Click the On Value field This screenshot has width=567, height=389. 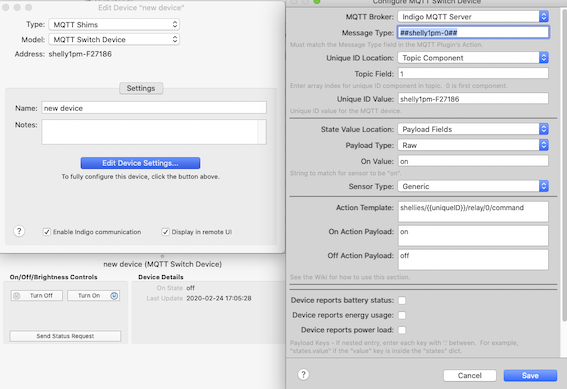473,161
